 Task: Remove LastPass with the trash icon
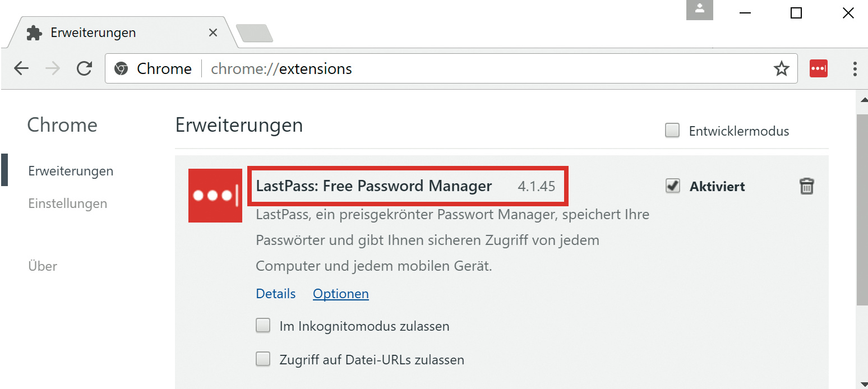[806, 186]
